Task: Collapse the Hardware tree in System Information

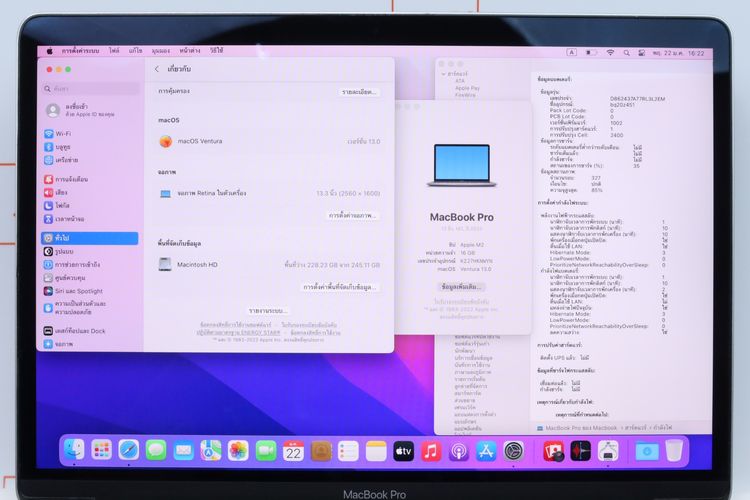Action: [443, 74]
